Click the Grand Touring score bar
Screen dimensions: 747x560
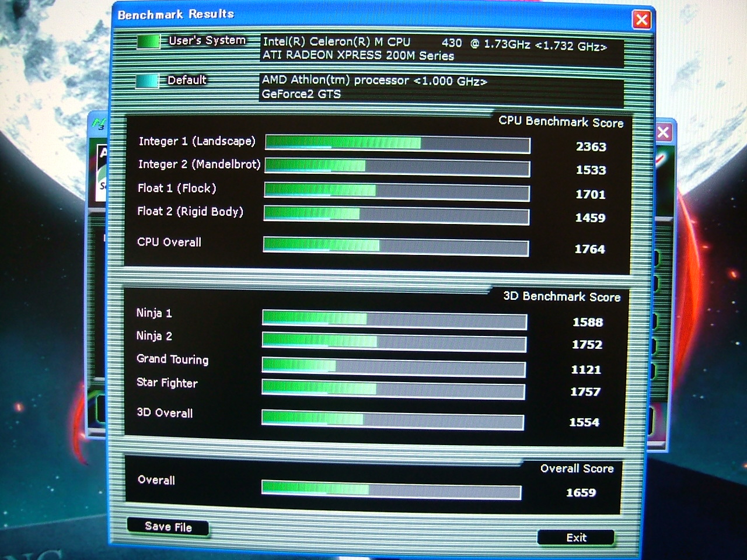coord(394,367)
